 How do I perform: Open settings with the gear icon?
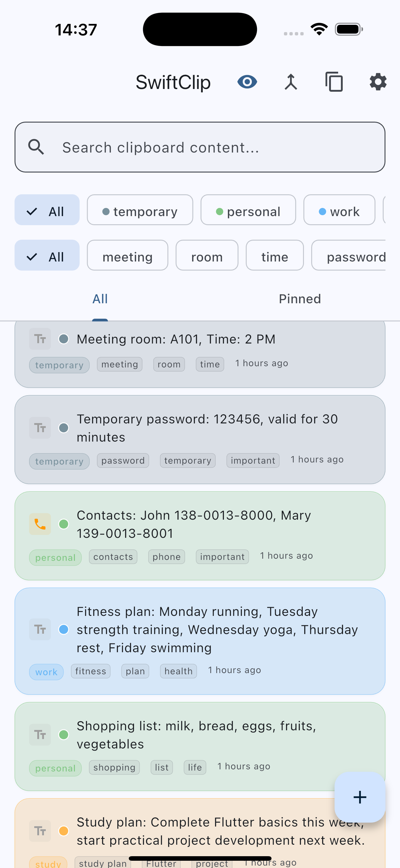378,82
